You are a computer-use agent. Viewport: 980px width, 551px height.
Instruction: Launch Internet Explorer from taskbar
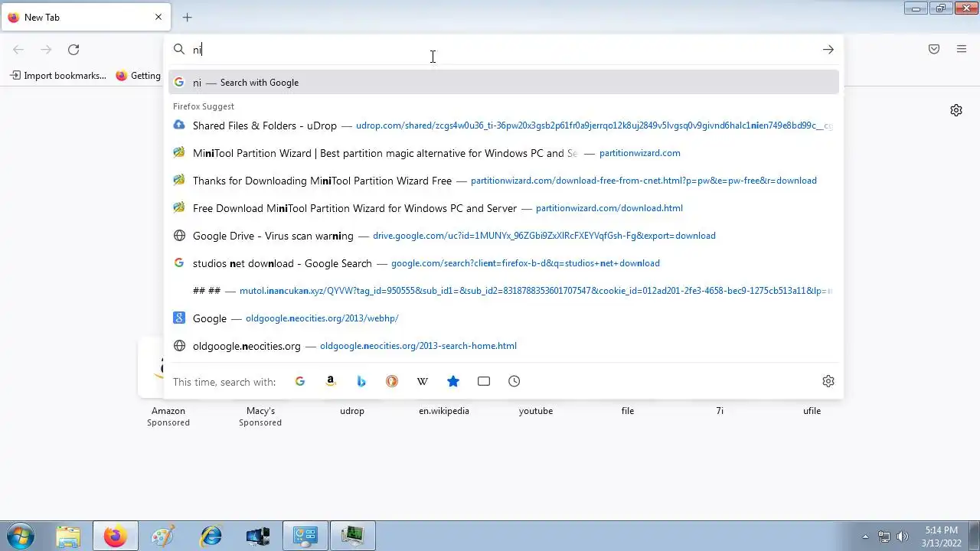click(211, 536)
